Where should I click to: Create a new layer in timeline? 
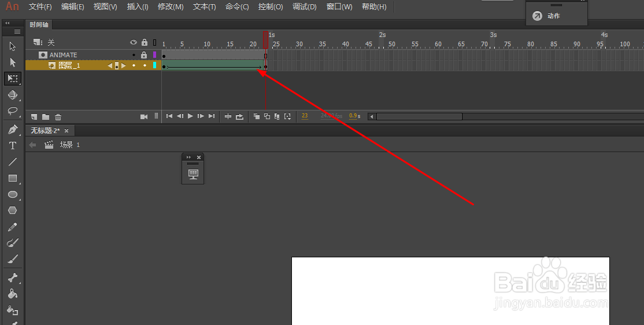click(34, 117)
